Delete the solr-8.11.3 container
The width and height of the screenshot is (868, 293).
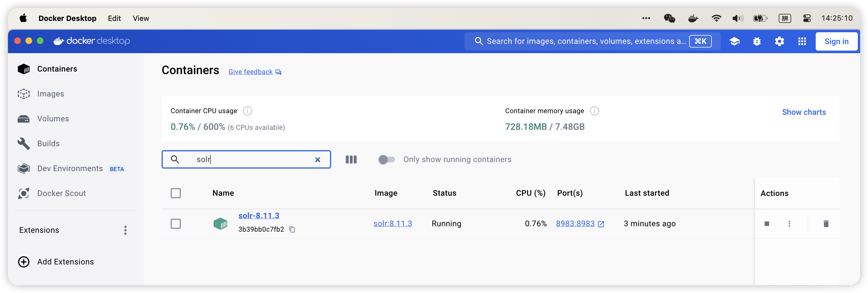pyautogui.click(x=826, y=224)
